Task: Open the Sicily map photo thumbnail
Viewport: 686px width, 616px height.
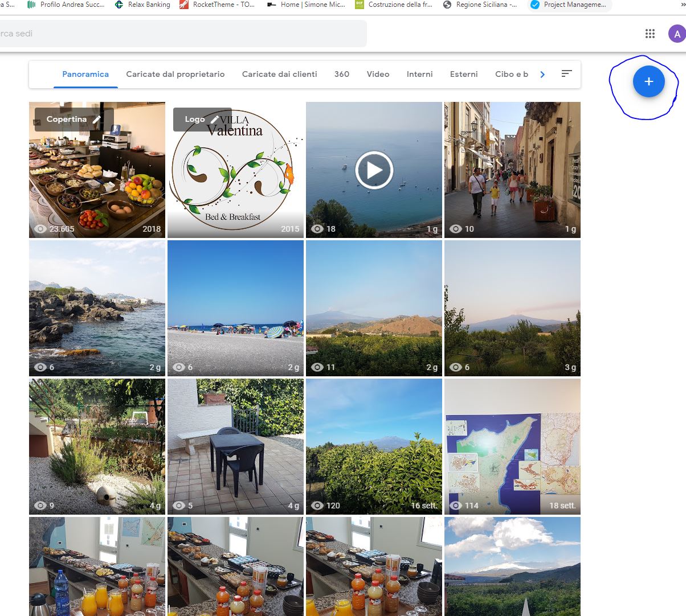Action: (512, 447)
